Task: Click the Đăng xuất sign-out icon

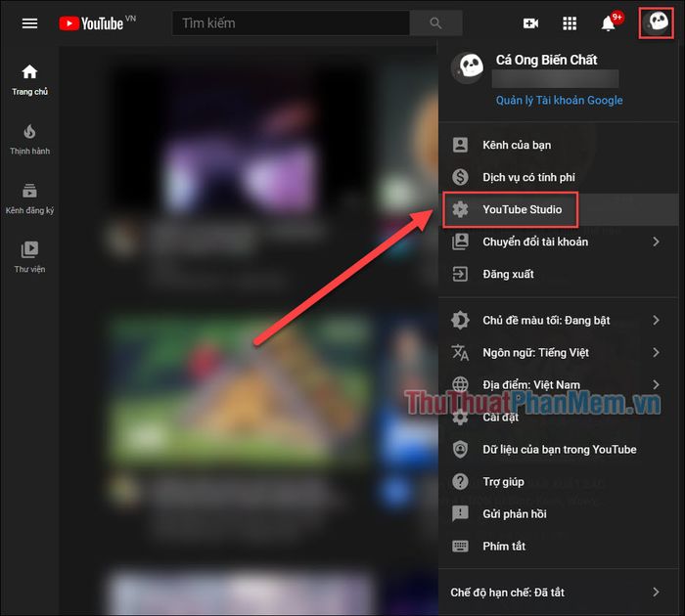Action: click(x=460, y=274)
